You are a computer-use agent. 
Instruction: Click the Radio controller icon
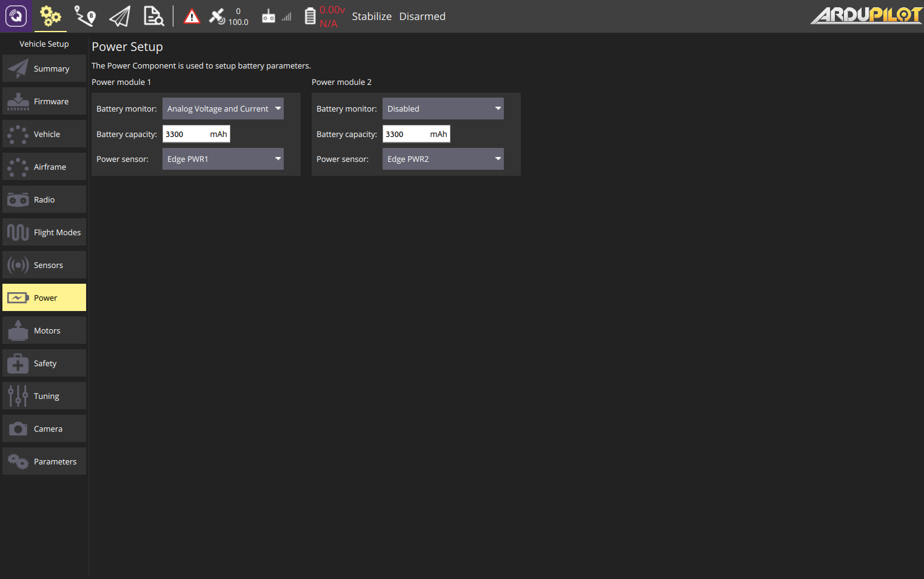click(18, 199)
